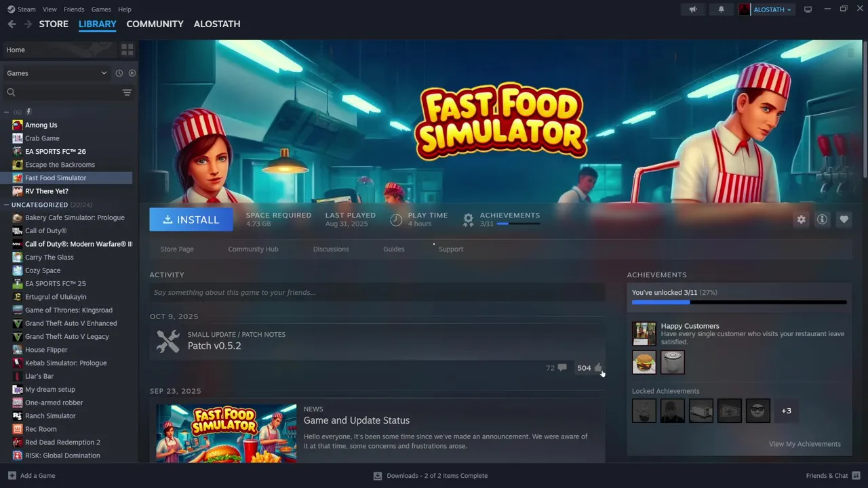Switch to Big Picture mode icon
Viewport: 868px width, 488px height.
[x=808, y=9]
